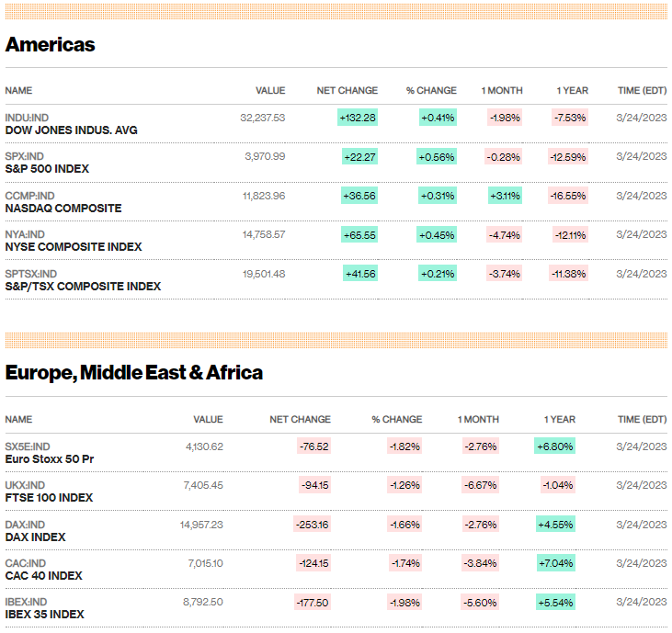
Task: Select Dow Jones value 32,237.53
Action: 263,118
